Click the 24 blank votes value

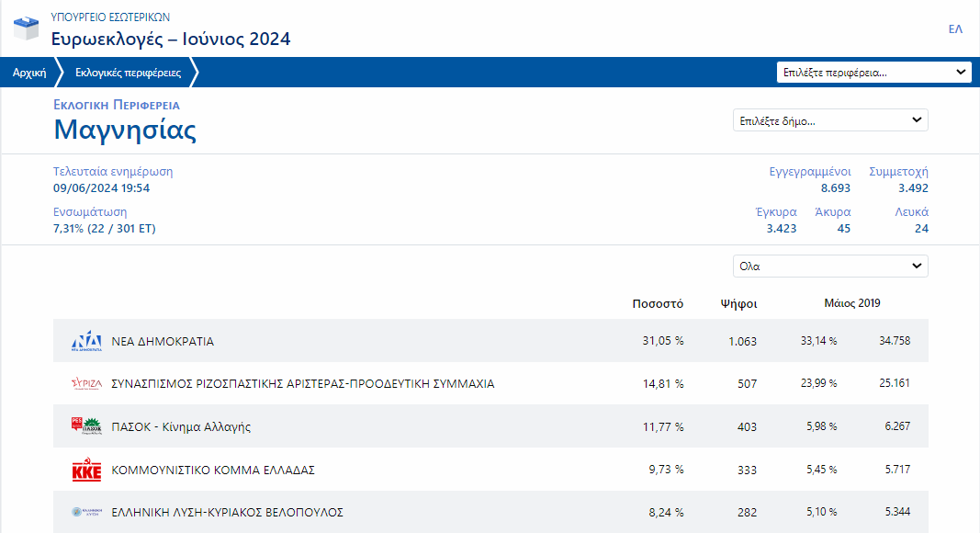(x=922, y=229)
